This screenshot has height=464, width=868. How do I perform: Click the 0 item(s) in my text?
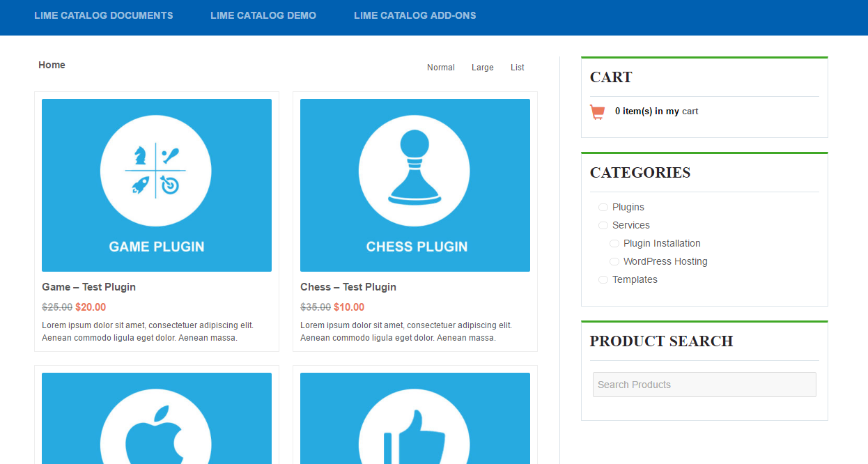point(647,111)
